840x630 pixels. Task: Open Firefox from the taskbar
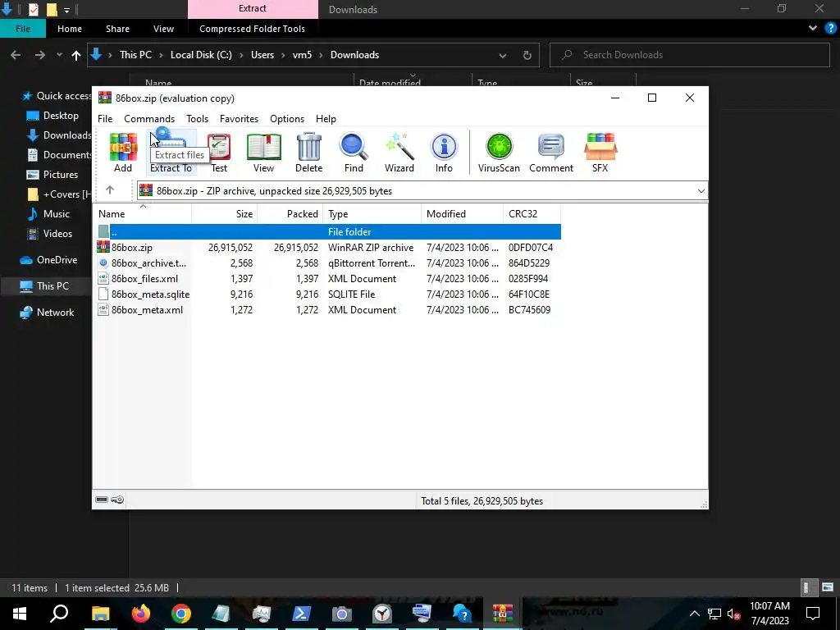click(x=141, y=614)
